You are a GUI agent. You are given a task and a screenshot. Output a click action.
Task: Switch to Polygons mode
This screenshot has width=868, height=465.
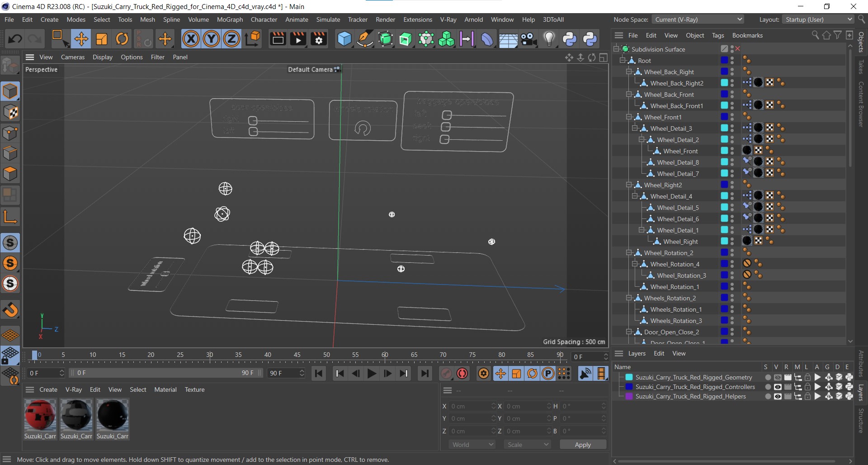(x=10, y=174)
